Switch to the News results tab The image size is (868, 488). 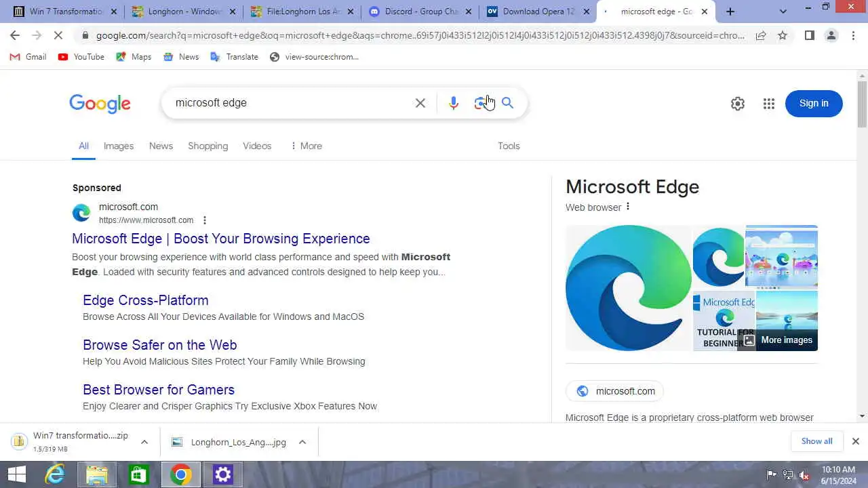[x=161, y=146]
